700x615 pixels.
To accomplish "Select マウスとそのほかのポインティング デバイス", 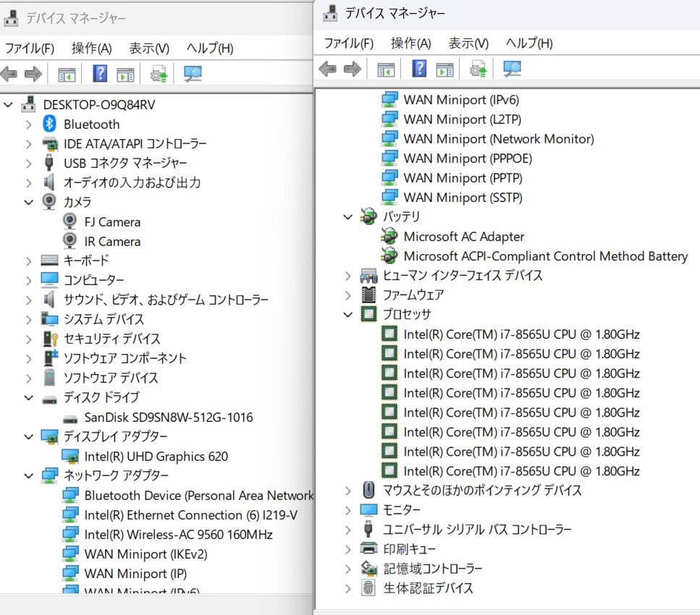I will tap(483, 491).
